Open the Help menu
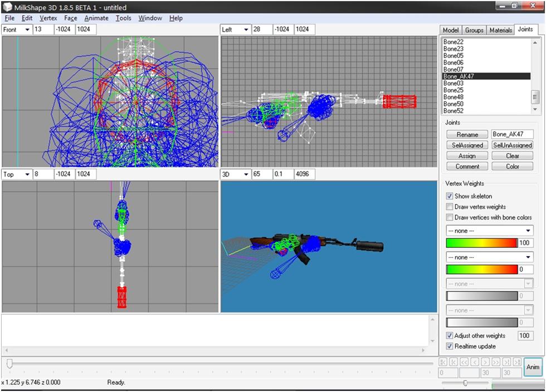Viewport: 546px width, 392px height. (176, 18)
